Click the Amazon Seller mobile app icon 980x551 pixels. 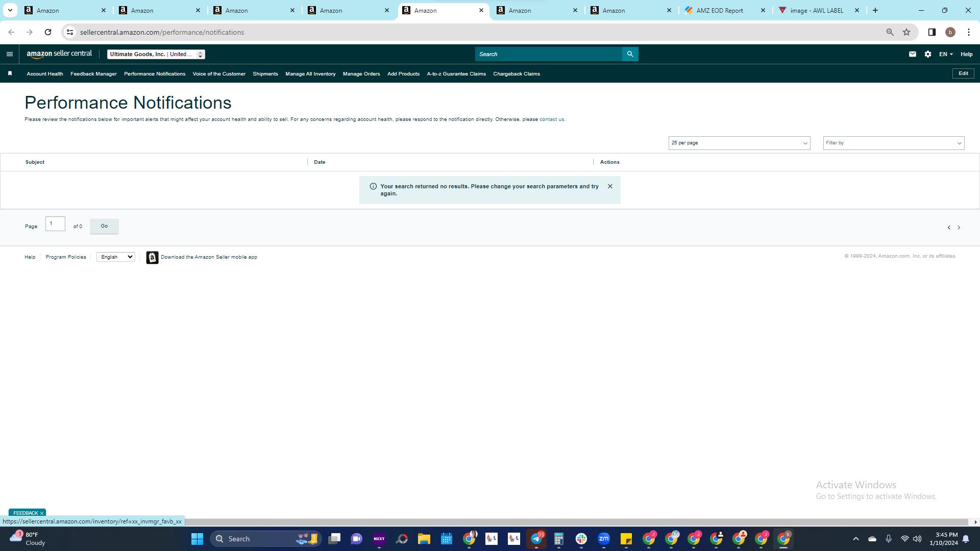pos(152,257)
